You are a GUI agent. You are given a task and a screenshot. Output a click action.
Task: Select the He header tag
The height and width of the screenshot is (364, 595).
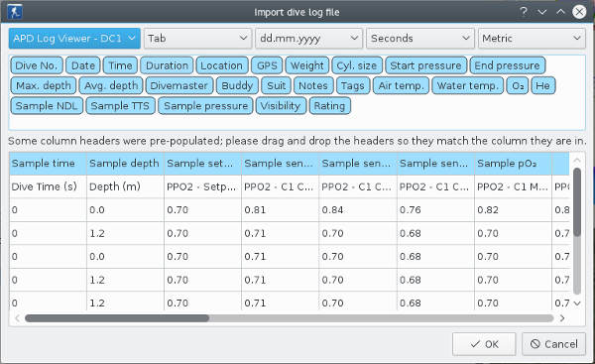click(543, 85)
